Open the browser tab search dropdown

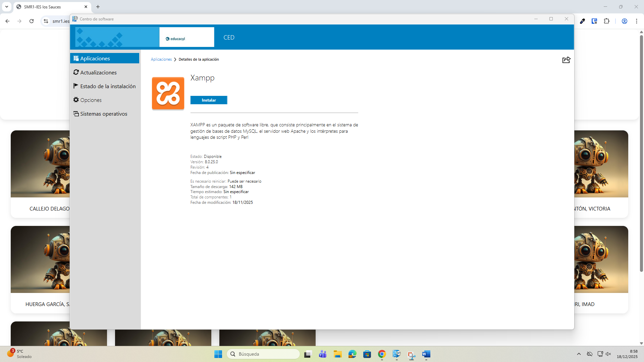pyautogui.click(x=6, y=7)
